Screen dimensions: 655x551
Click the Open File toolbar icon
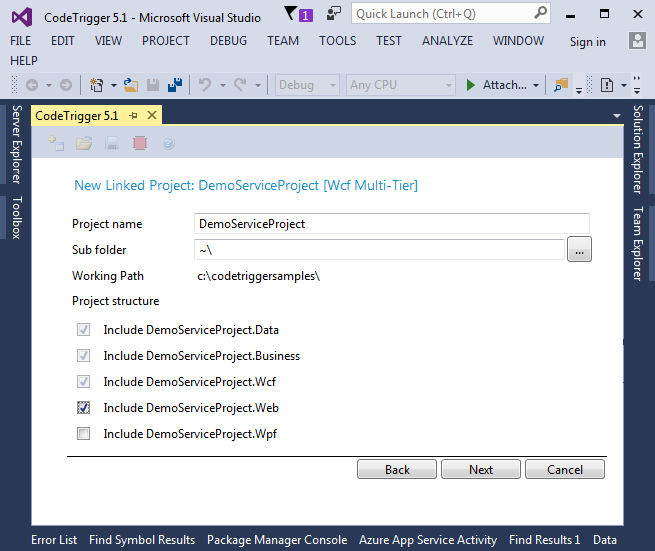133,86
